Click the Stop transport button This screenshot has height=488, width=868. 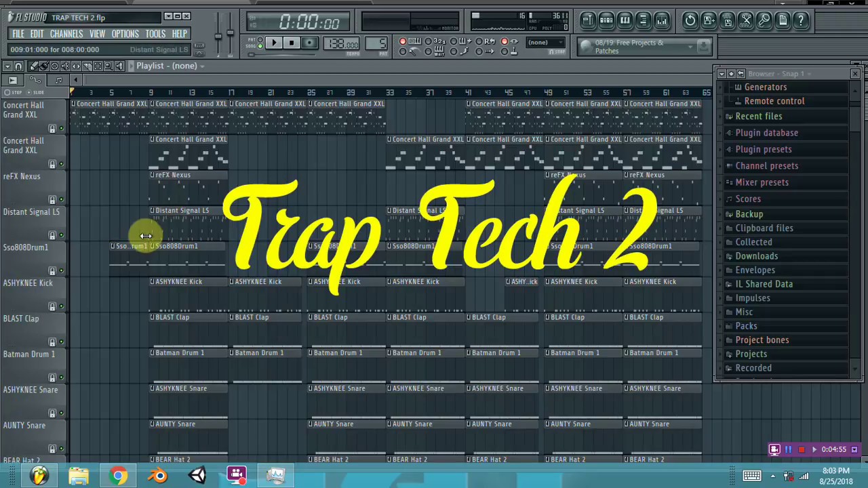pos(292,43)
